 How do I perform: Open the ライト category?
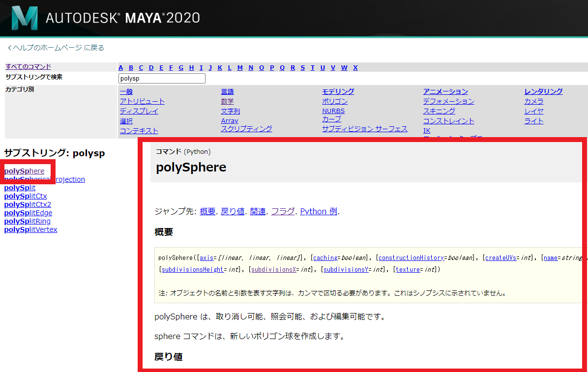(533, 121)
